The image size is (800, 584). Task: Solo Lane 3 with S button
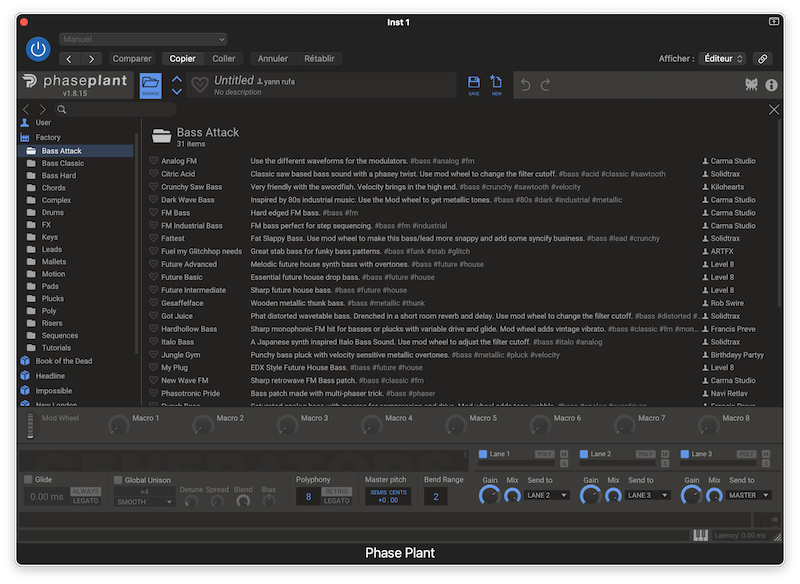tap(766, 463)
